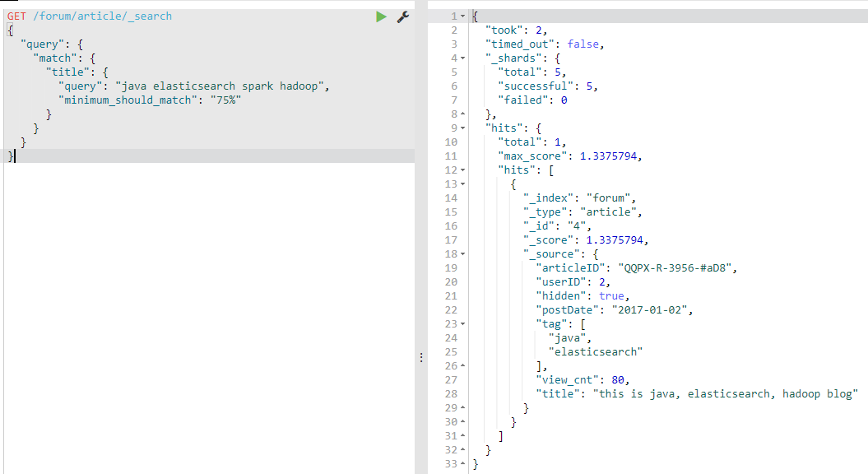Viewport: 868px width, 474px height.
Task: Send the request via green play triangle
Action: (381, 16)
